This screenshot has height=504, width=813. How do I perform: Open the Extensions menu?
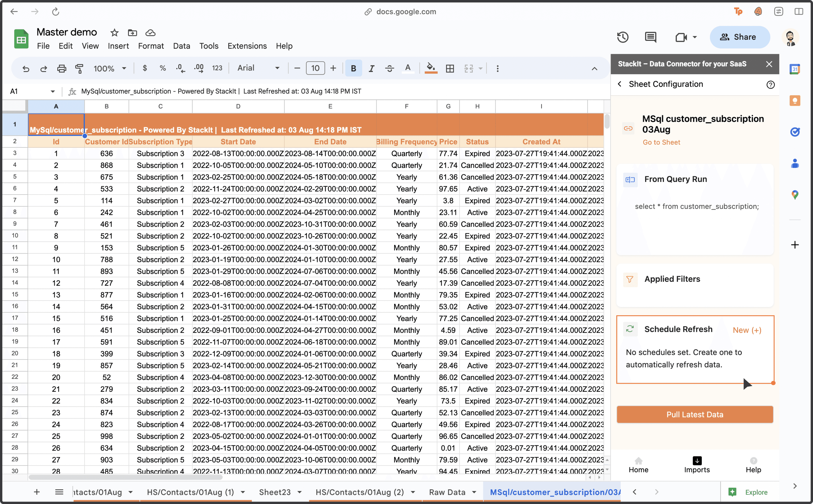247,46
